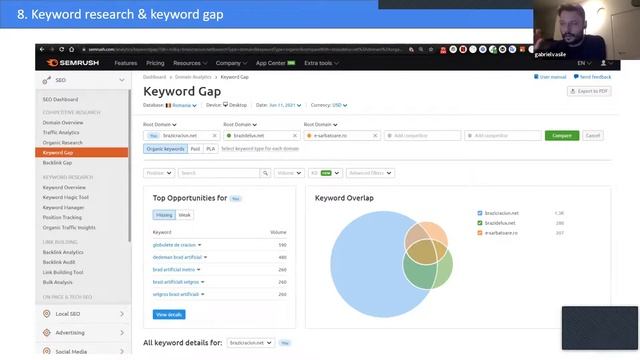Image resolution: width=640 pixels, height=360 pixels.
Task: Open the EN language menu
Action: pyautogui.click(x=584, y=63)
